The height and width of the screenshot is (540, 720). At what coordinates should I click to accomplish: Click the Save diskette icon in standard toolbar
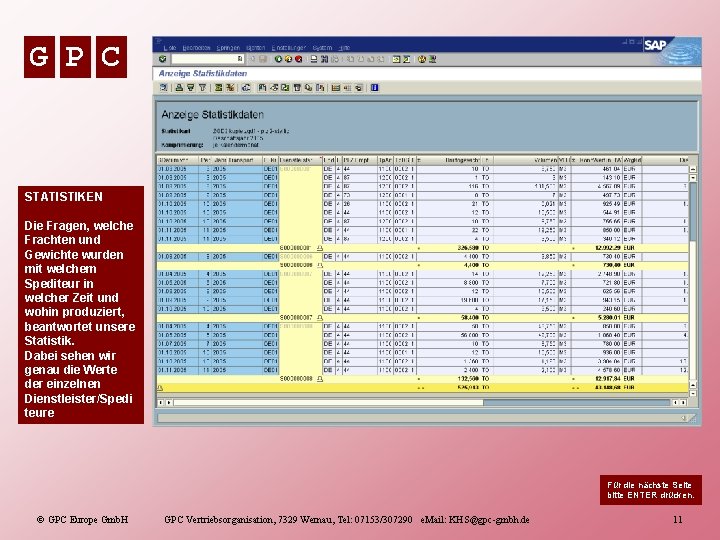263,59
